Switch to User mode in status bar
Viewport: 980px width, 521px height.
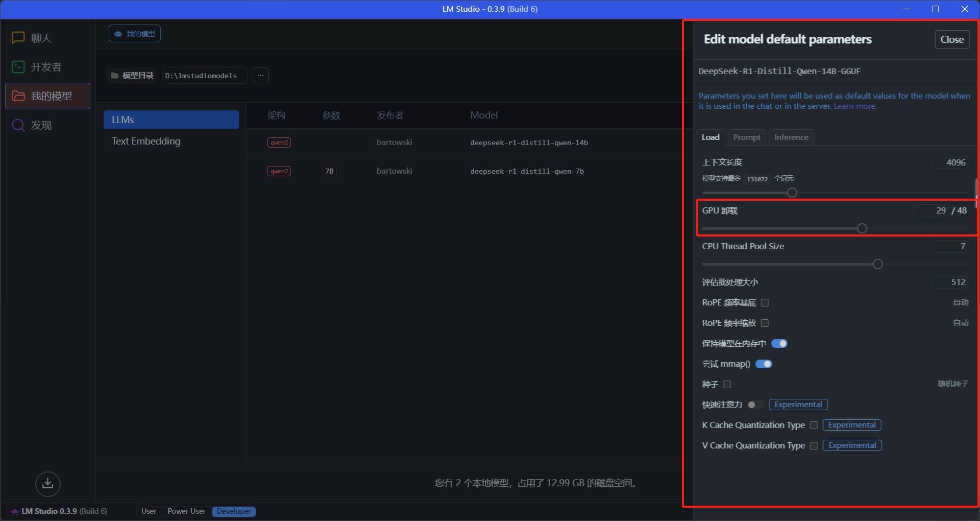[x=149, y=511]
